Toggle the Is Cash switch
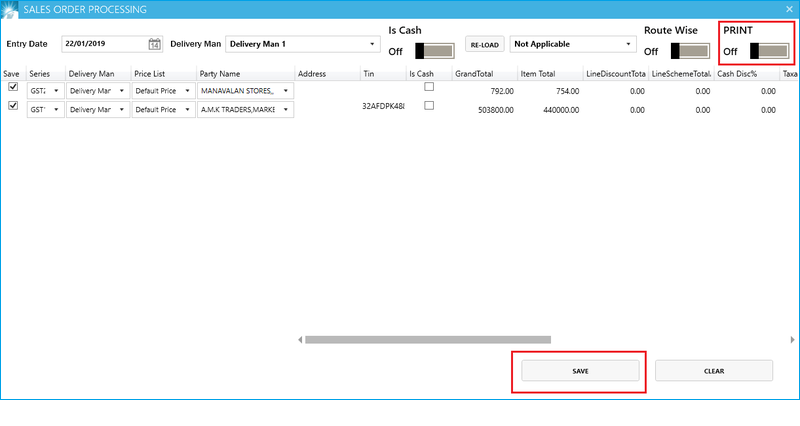Viewport: 800px width, 426px height. (434, 51)
